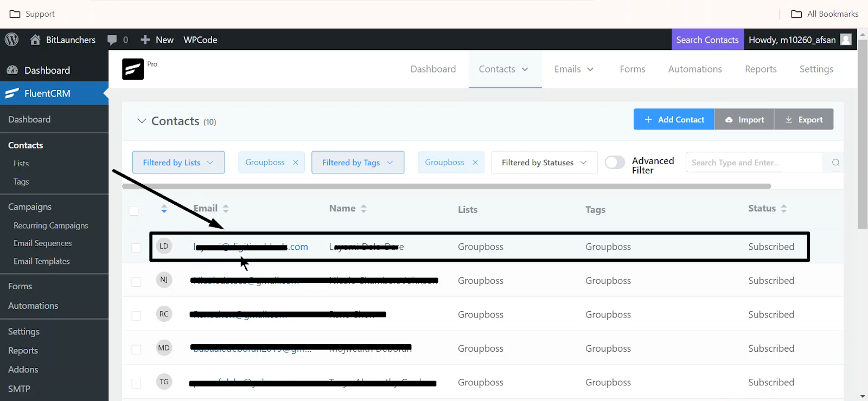Collapse the Contacts section chevron

pos(142,121)
